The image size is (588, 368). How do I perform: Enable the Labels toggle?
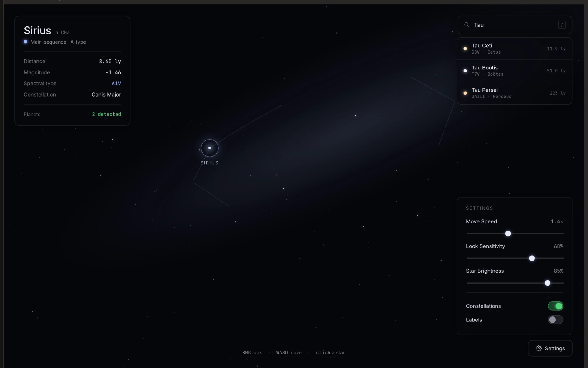click(555, 320)
